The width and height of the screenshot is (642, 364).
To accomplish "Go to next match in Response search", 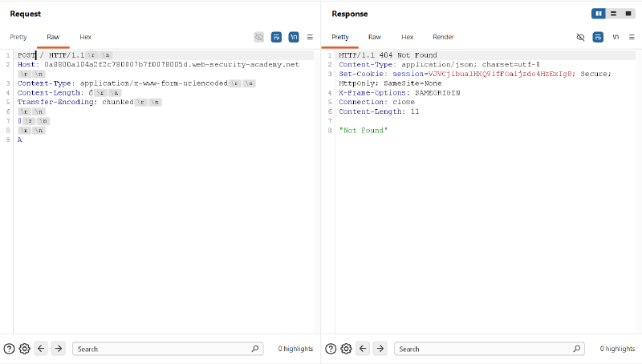I will pos(380,349).
